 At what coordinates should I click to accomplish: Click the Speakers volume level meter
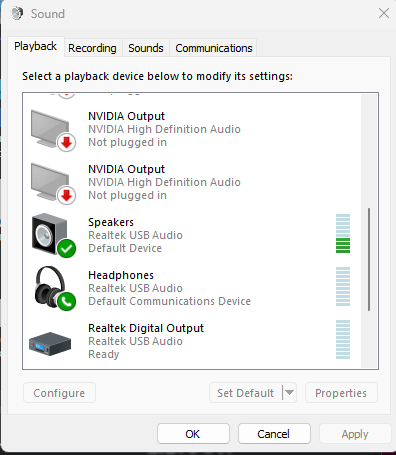click(343, 233)
